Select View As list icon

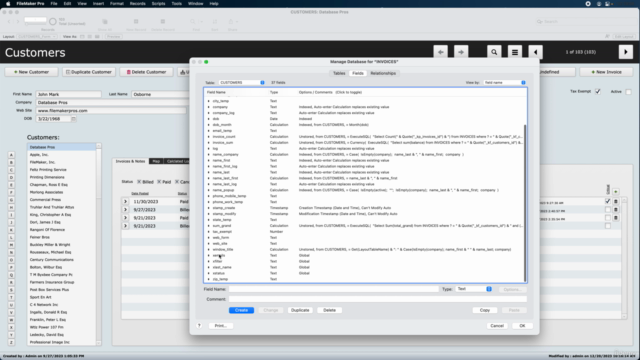coord(89,37)
